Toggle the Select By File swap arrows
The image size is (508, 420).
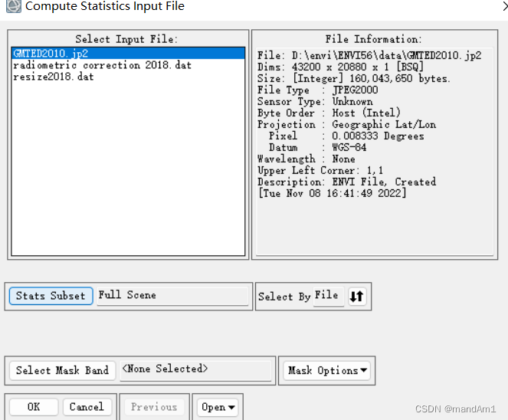click(357, 296)
